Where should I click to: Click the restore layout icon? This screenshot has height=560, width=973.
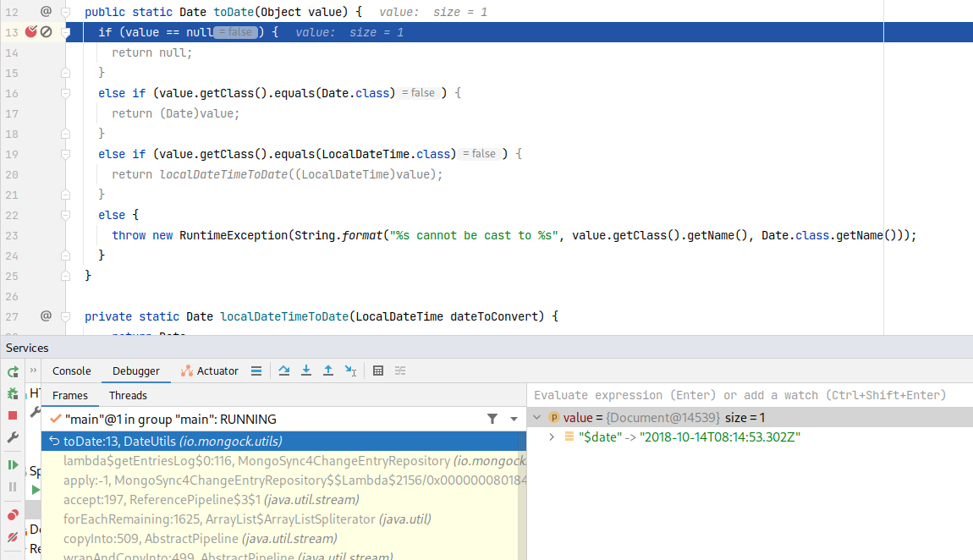coord(399,371)
